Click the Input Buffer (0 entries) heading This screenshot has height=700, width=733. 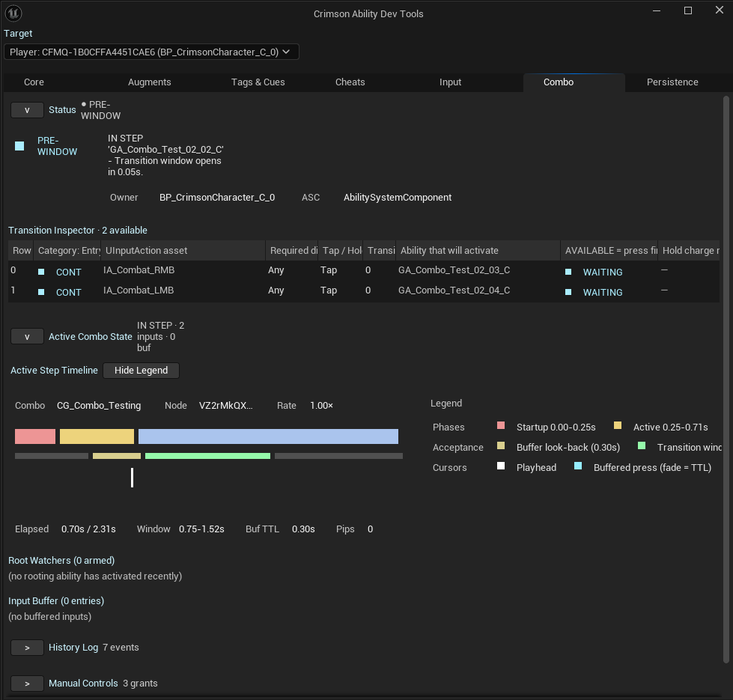[56, 601]
